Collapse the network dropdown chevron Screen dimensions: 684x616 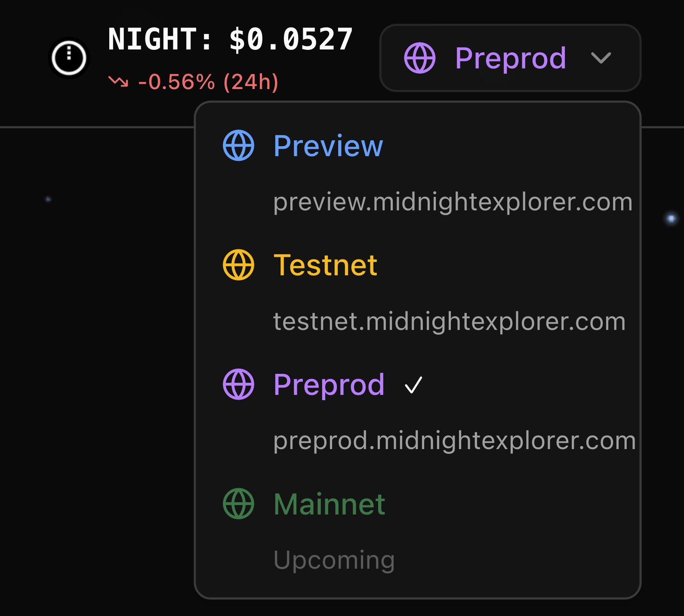point(601,58)
